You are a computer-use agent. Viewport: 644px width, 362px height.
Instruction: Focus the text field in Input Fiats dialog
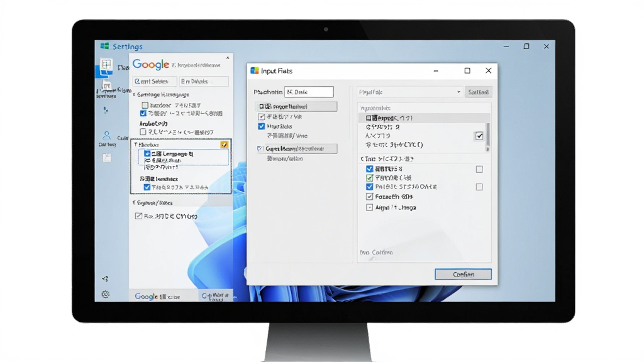(x=309, y=92)
